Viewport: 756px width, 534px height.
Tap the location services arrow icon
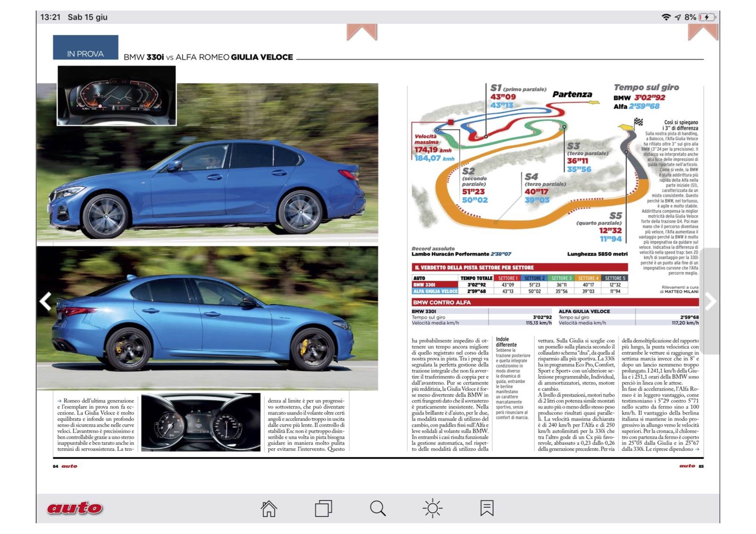point(678,17)
